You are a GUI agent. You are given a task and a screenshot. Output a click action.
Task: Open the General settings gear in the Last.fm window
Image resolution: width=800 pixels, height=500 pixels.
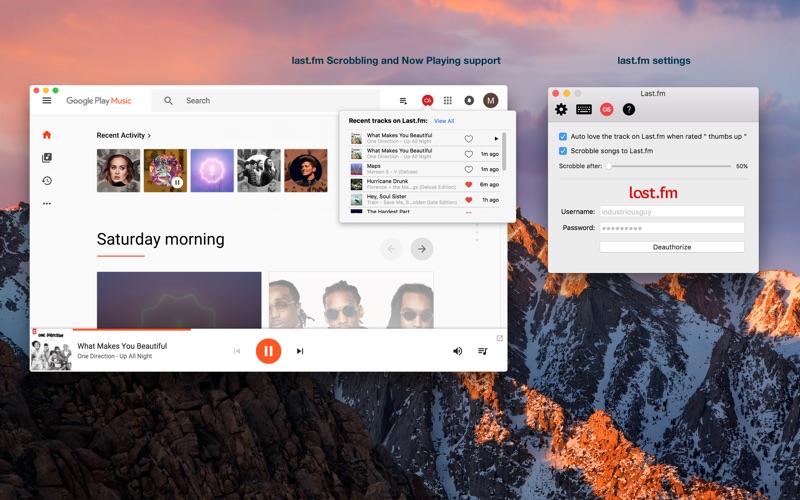coord(561,109)
